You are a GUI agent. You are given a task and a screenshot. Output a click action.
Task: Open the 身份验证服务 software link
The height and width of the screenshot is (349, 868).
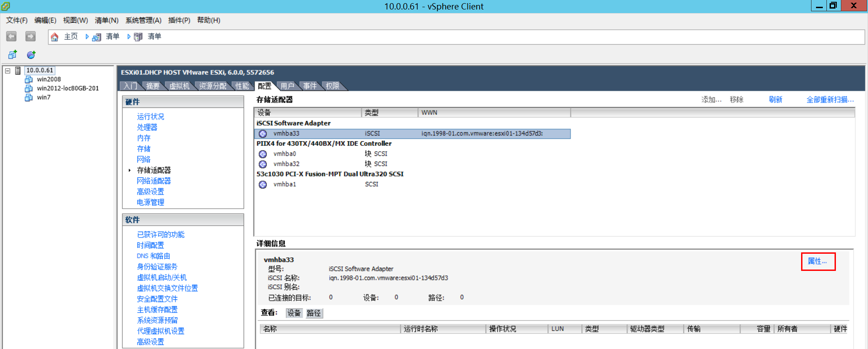point(157,267)
